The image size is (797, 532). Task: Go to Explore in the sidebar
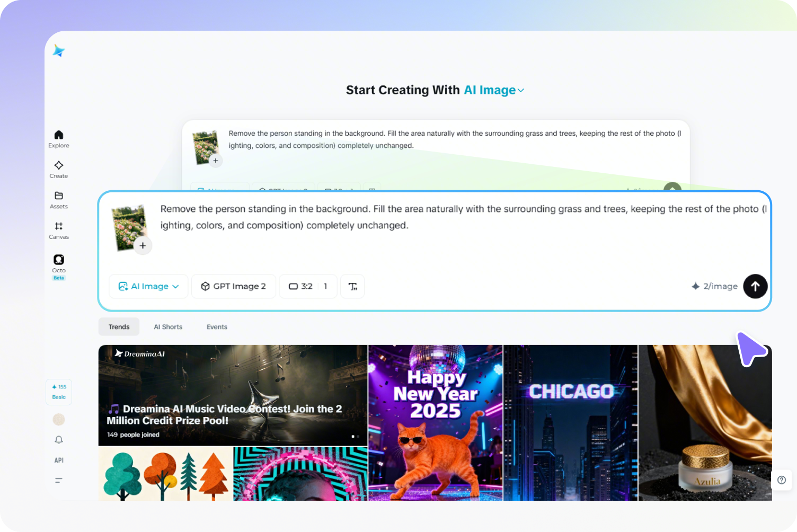[59, 139]
